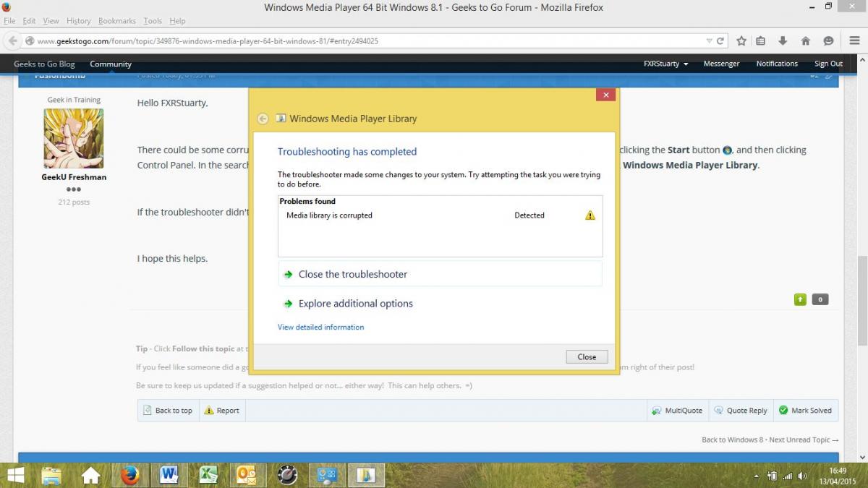868x488 pixels.
Task: Open the History menu
Action: point(79,21)
